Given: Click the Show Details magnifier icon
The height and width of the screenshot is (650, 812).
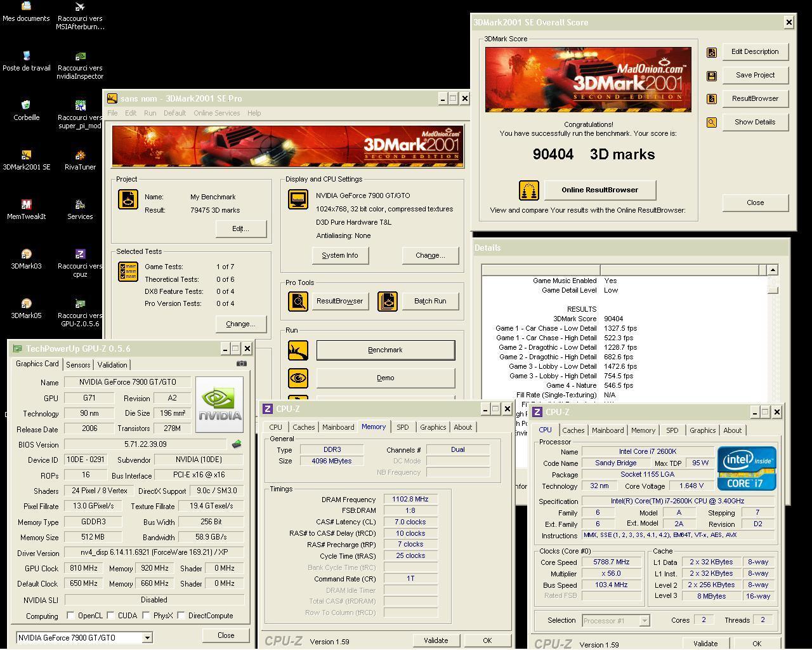Looking at the screenshot, I should [x=712, y=123].
